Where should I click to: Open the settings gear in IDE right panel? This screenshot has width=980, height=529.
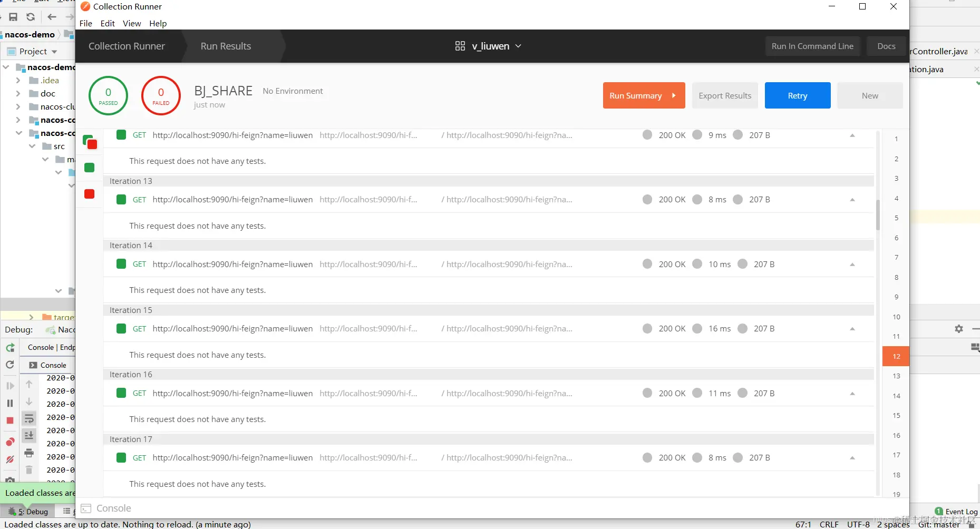click(x=959, y=329)
